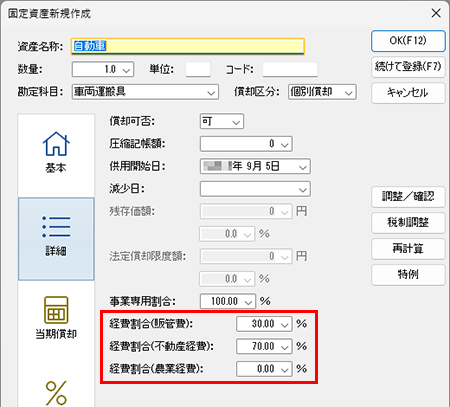Click the キャンセル button
This screenshot has width=450, height=407.
pos(408,93)
